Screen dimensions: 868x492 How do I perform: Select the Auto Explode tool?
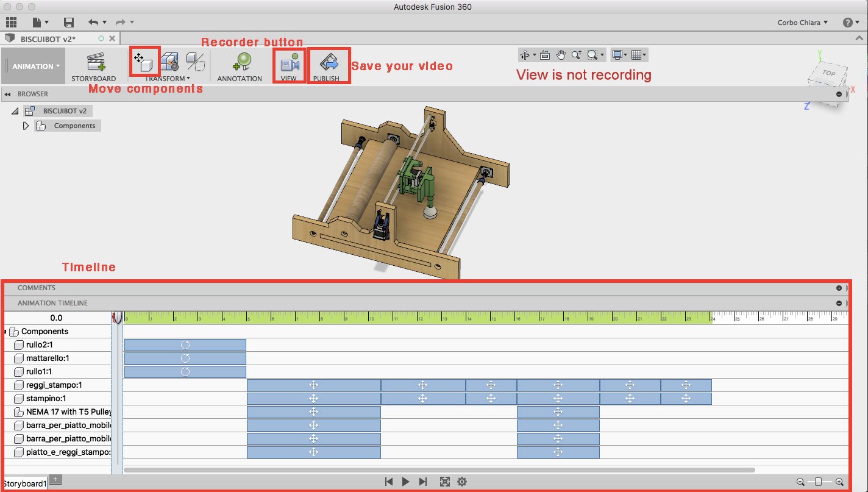click(169, 62)
